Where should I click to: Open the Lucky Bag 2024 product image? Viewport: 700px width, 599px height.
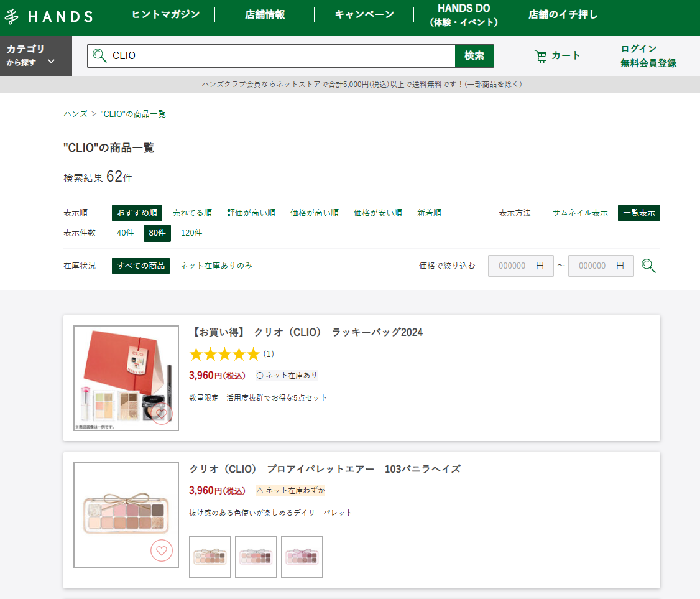tap(126, 378)
